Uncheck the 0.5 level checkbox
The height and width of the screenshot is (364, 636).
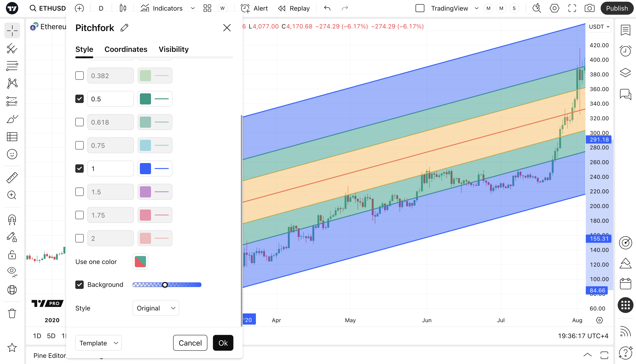[80, 99]
